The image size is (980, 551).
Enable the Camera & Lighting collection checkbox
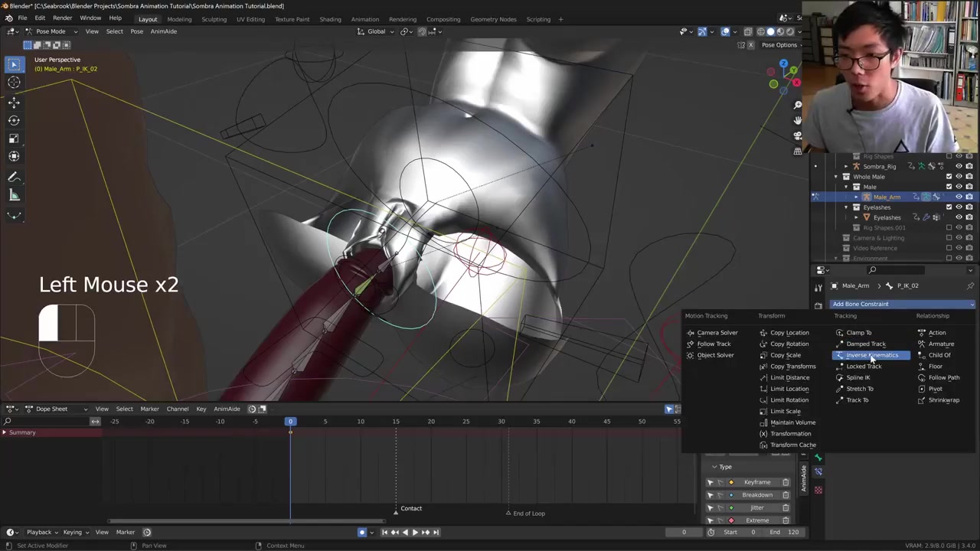949,238
